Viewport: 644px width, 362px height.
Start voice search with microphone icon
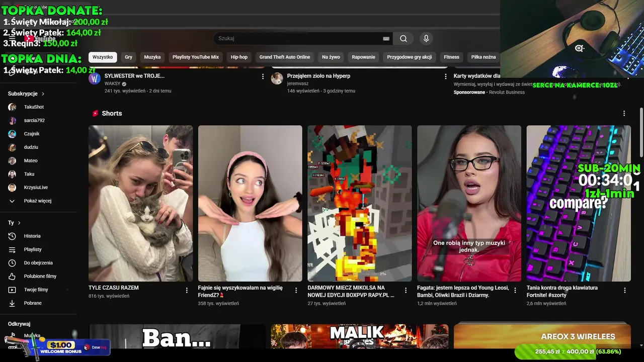pos(426,39)
